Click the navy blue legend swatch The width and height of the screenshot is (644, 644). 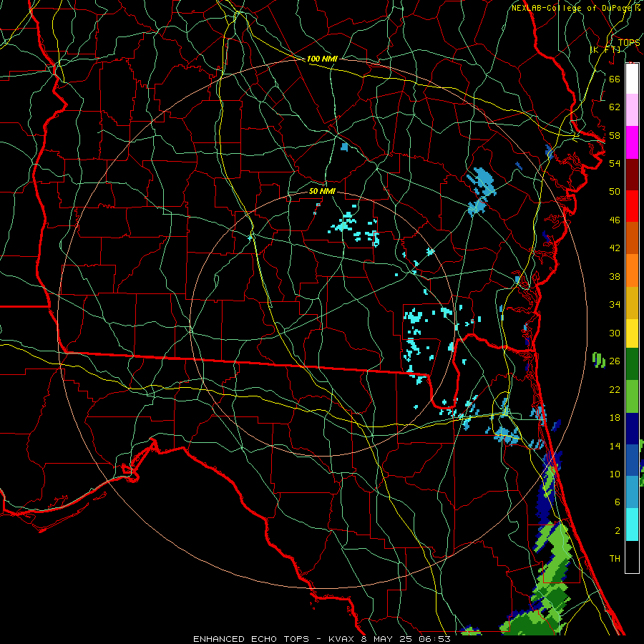coord(632,429)
